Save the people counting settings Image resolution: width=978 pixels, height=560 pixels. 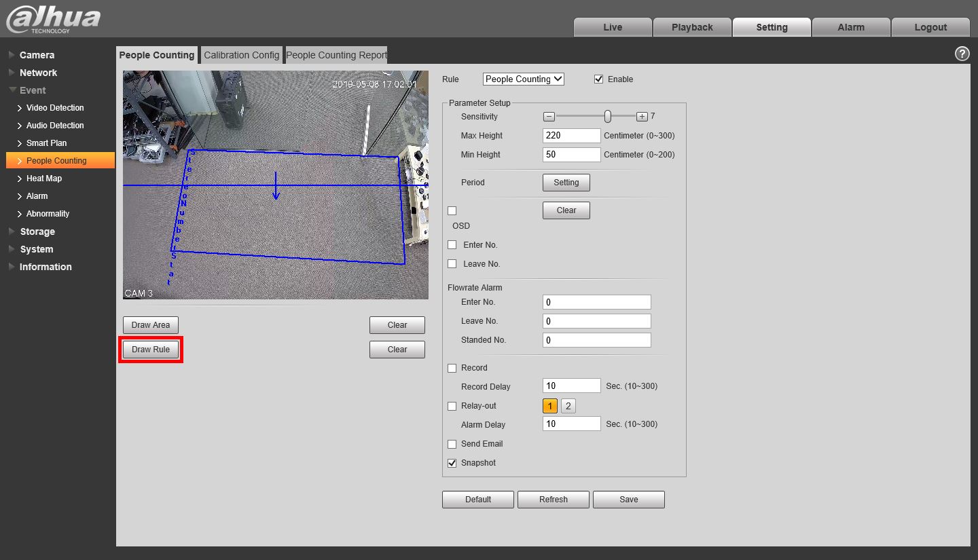[628, 500]
